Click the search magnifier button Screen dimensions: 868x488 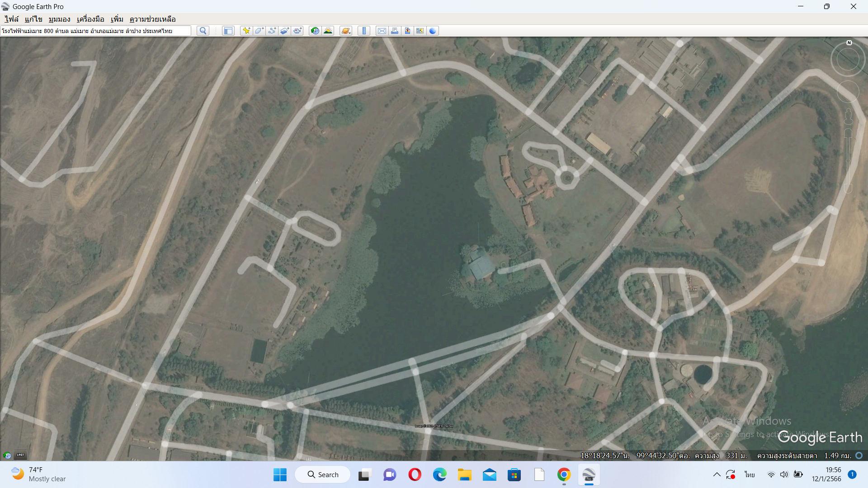click(203, 31)
